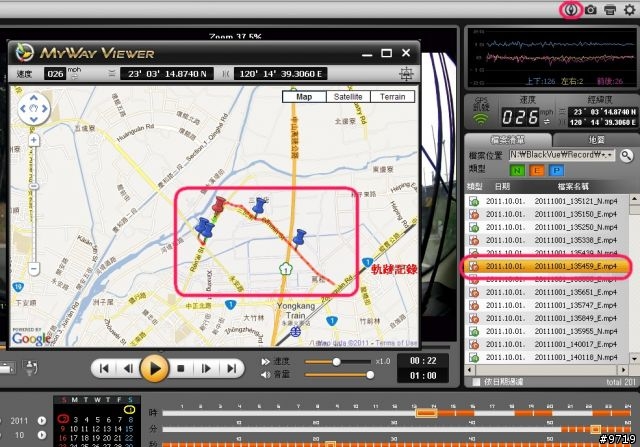This screenshot has height=447, width=640.
Task: Click the camera snapshot icon
Action: pyautogui.click(x=590, y=9)
